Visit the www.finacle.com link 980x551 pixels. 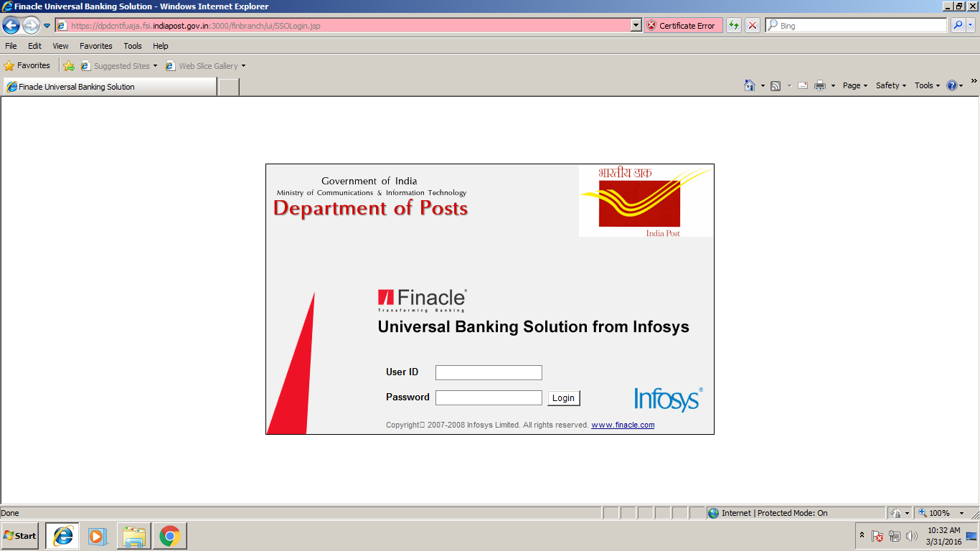(623, 425)
